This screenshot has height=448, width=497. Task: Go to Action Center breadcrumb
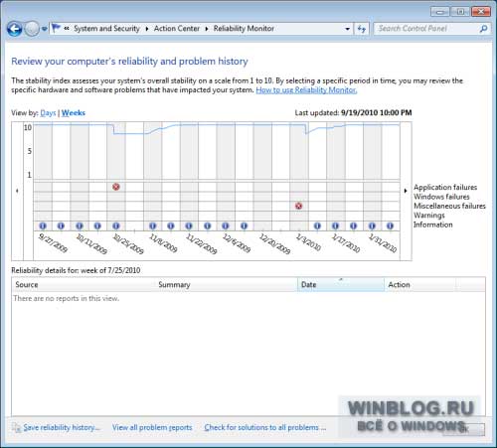point(177,29)
